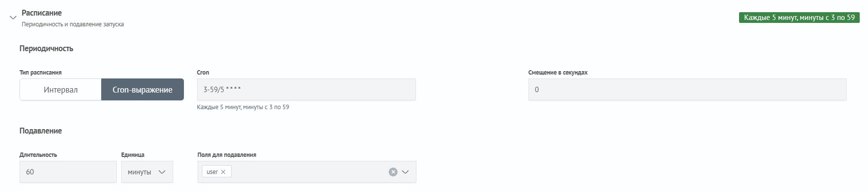Click the Длительность field showing 60
Image resolution: width=868 pixels, height=191 pixels.
pos(68,172)
